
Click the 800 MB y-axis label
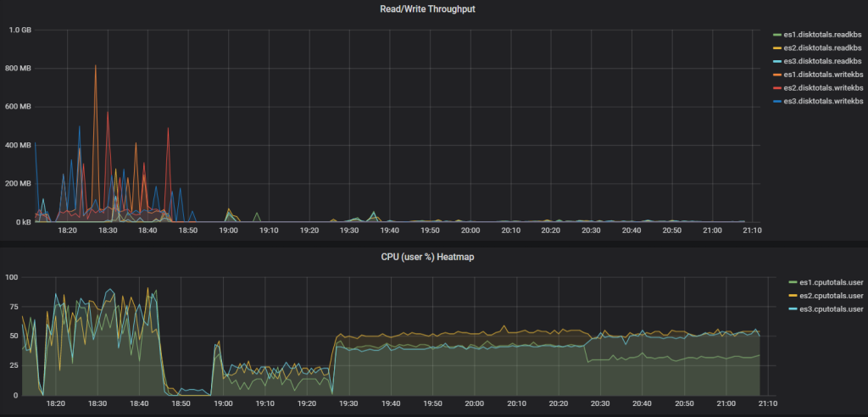pyautogui.click(x=20, y=68)
